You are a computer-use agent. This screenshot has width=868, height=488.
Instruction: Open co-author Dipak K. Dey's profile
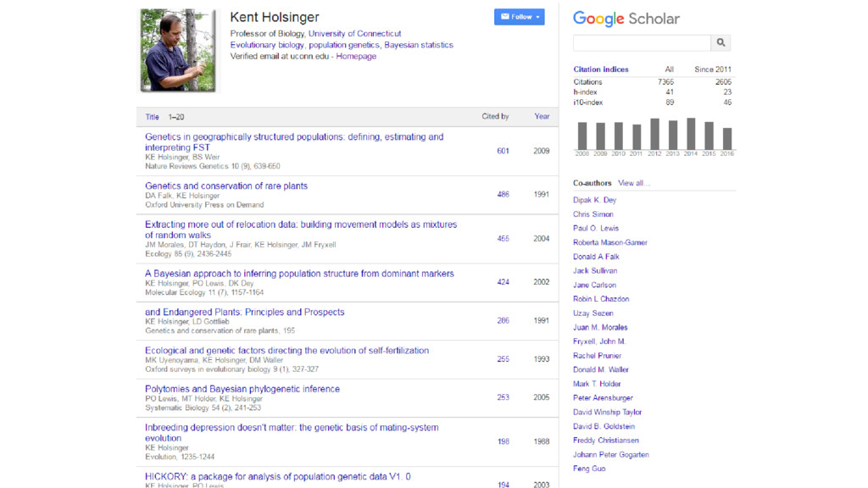click(594, 200)
